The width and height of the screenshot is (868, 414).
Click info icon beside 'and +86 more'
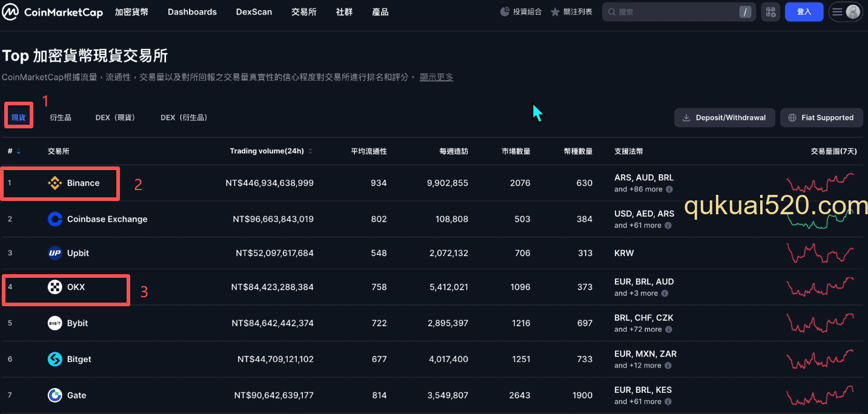tap(669, 189)
